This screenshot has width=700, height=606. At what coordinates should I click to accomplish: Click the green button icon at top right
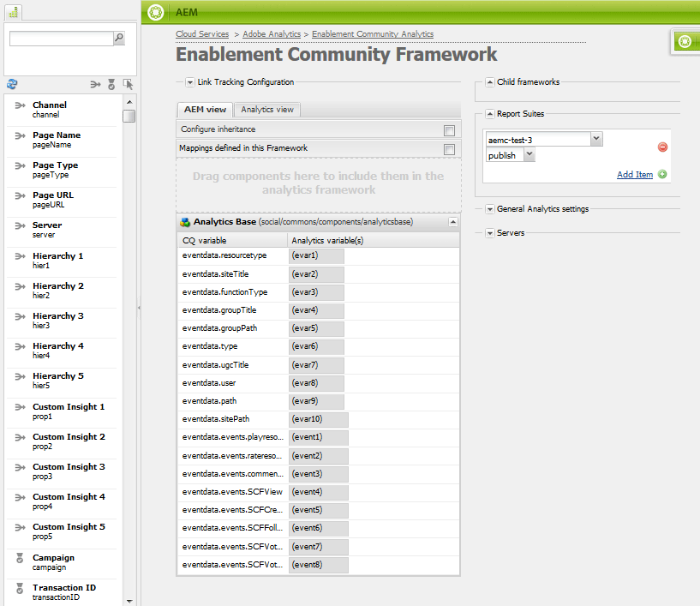(685, 41)
